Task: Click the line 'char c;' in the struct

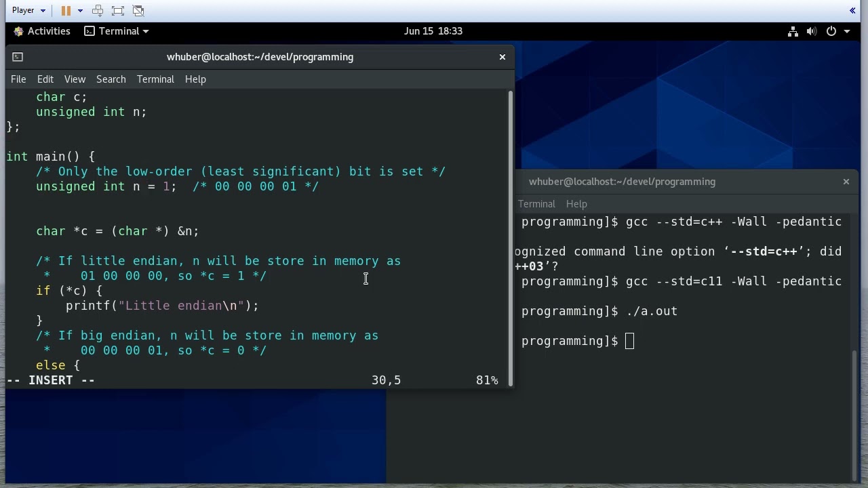Action: point(62,97)
